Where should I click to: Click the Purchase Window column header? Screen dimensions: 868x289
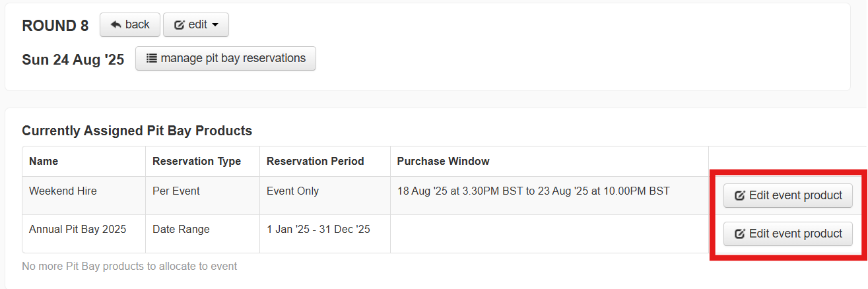coord(443,161)
